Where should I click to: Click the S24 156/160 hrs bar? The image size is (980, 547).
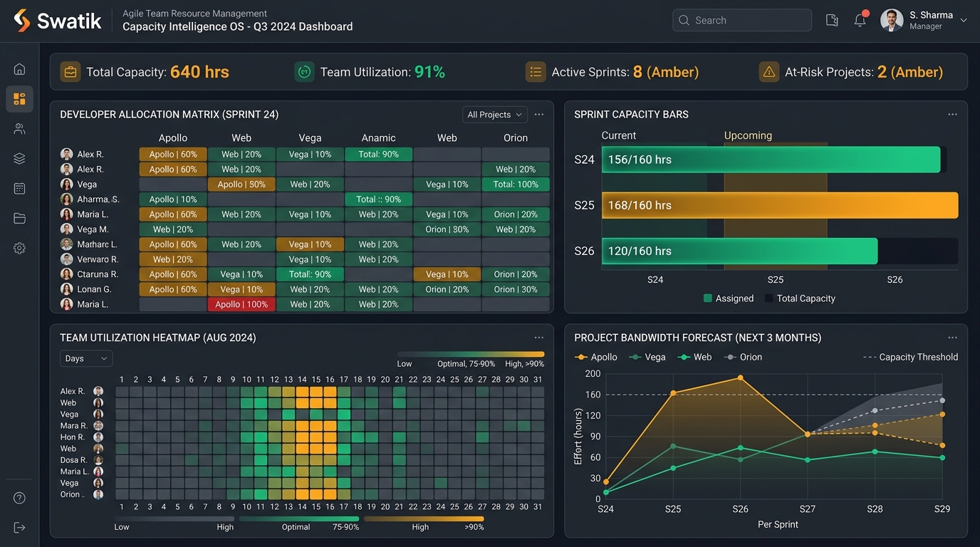click(771, 160)
